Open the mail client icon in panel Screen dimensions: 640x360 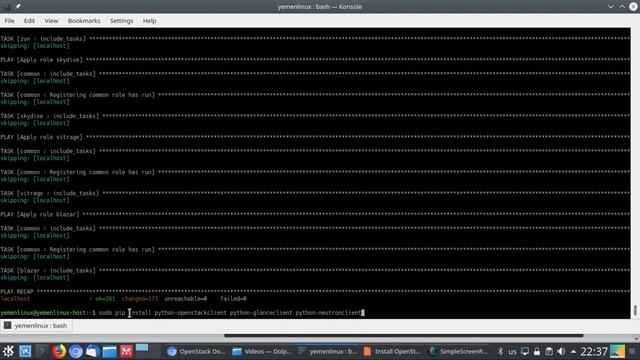(93, 351)
